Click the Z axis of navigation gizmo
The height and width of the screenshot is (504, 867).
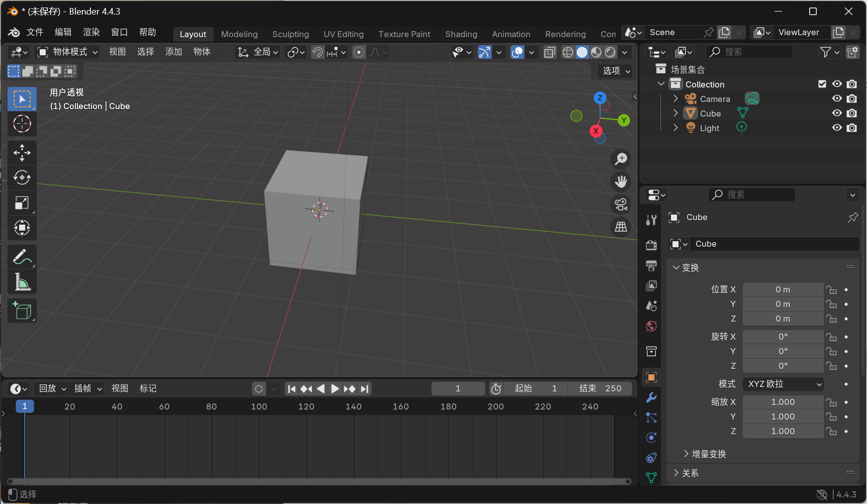click(600, 98)
